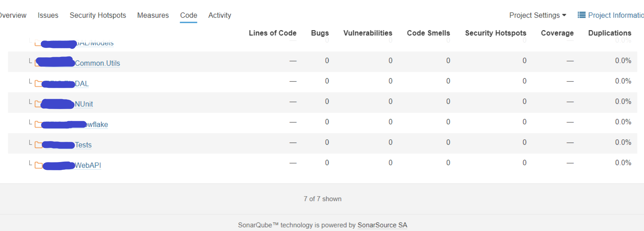Open the Common.Utils folder link
The image size is (644, 231).
point(97,63)
